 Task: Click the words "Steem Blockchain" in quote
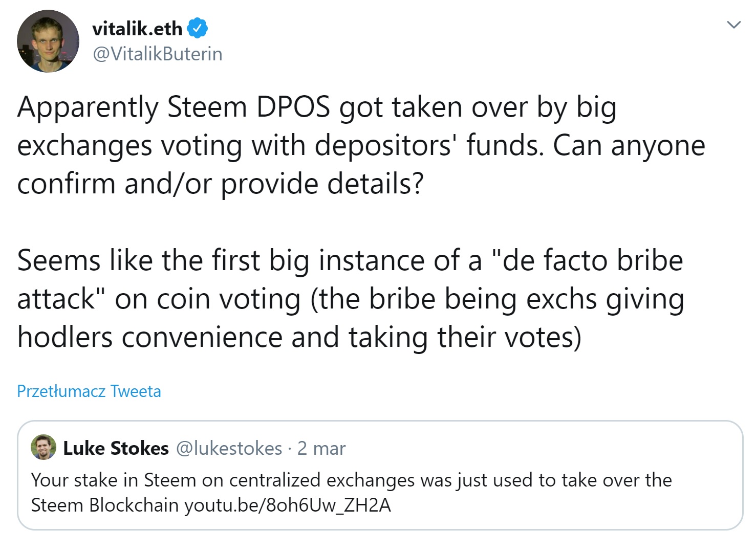pyautogui.click(x=105, y=505)
